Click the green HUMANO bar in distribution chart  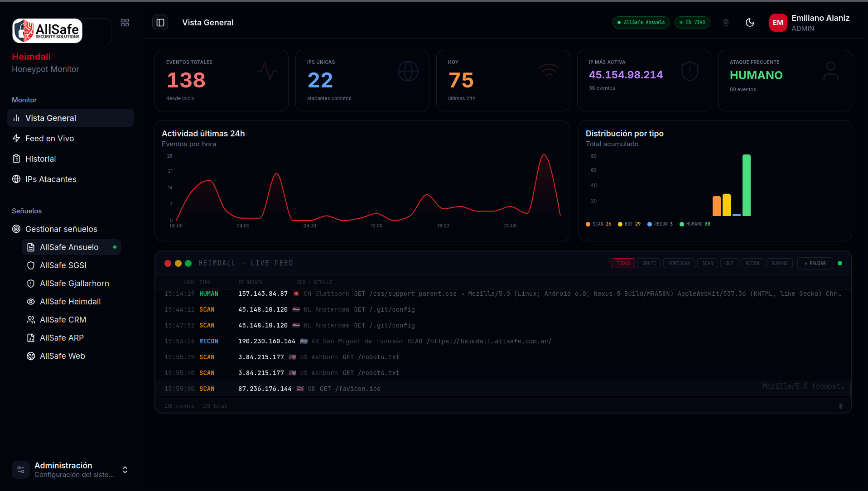pos(747,185)
